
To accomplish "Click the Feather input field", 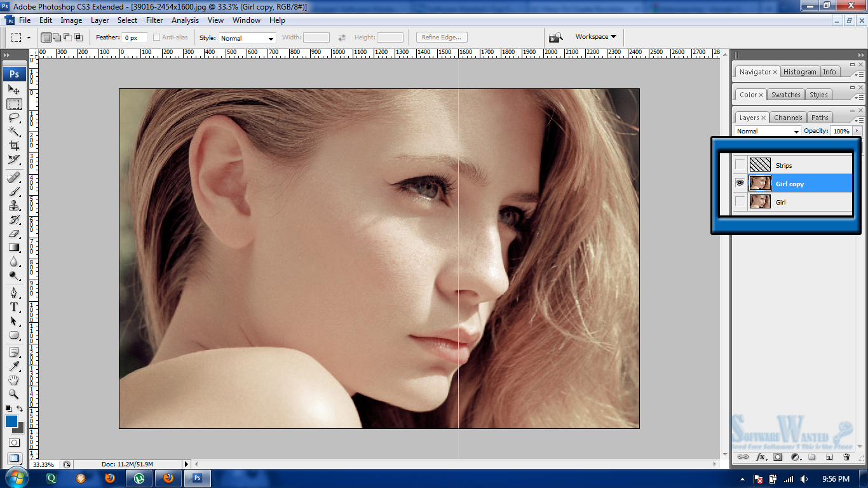I will pyautogui.click(x=135, y=38).
